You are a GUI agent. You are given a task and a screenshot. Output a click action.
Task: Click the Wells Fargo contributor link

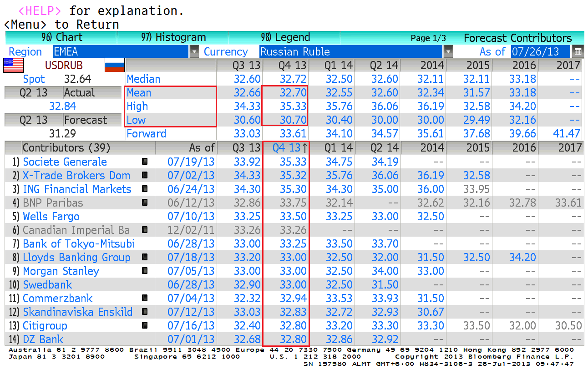pos(51,216)
